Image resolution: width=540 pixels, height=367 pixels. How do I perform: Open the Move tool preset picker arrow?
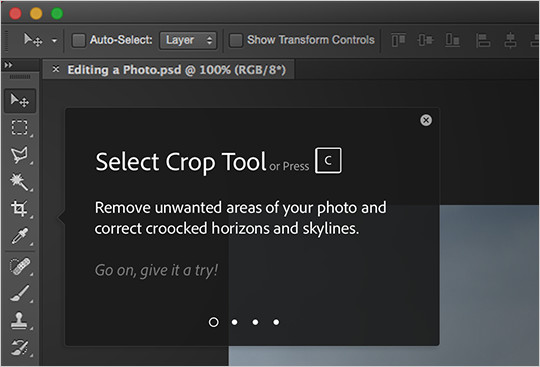tap(54, 41)
